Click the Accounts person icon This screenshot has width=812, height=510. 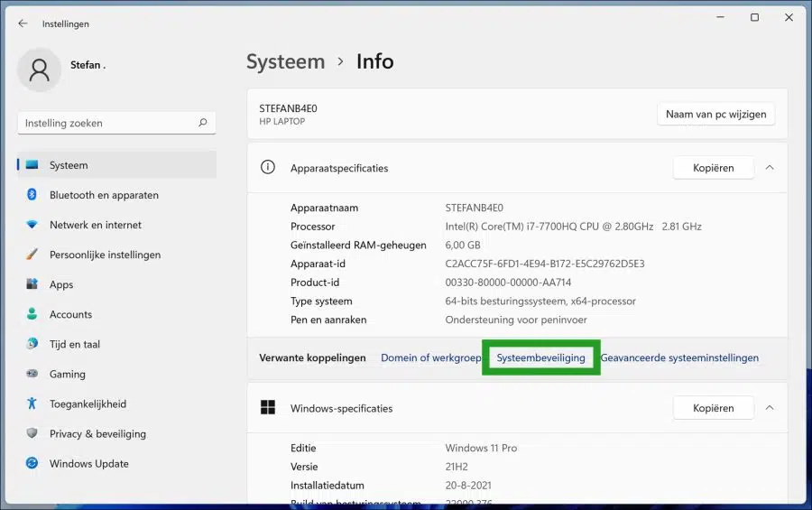click(x=32, y=314)
